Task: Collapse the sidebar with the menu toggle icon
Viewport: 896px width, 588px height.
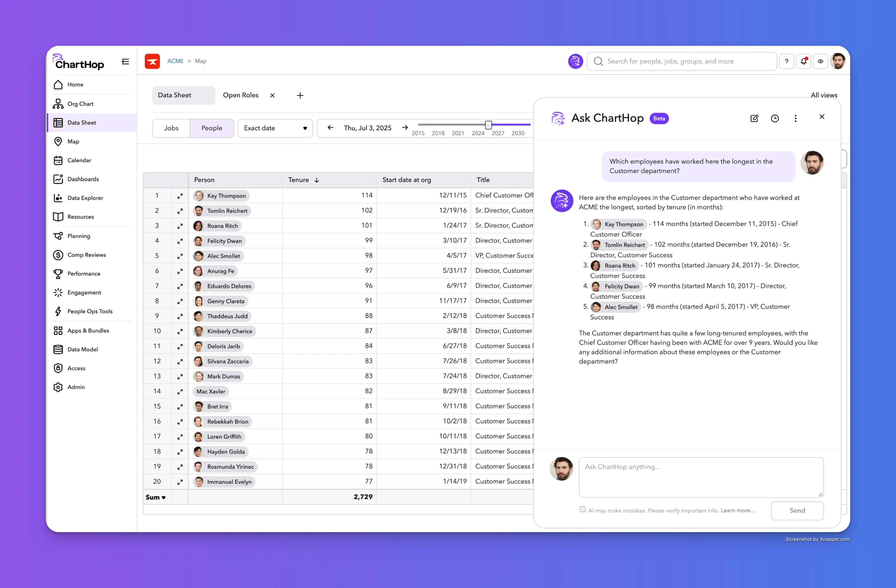Action: 125,62
